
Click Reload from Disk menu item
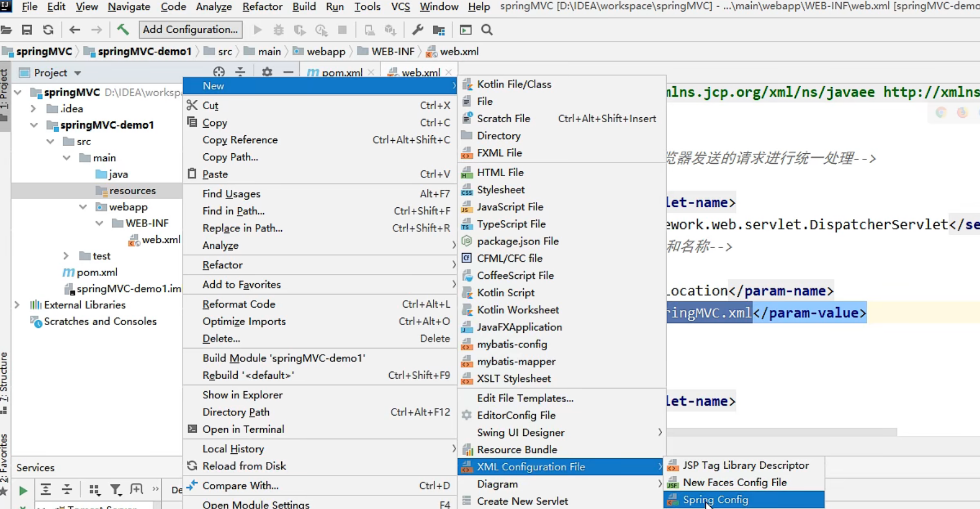coord(319,466)
